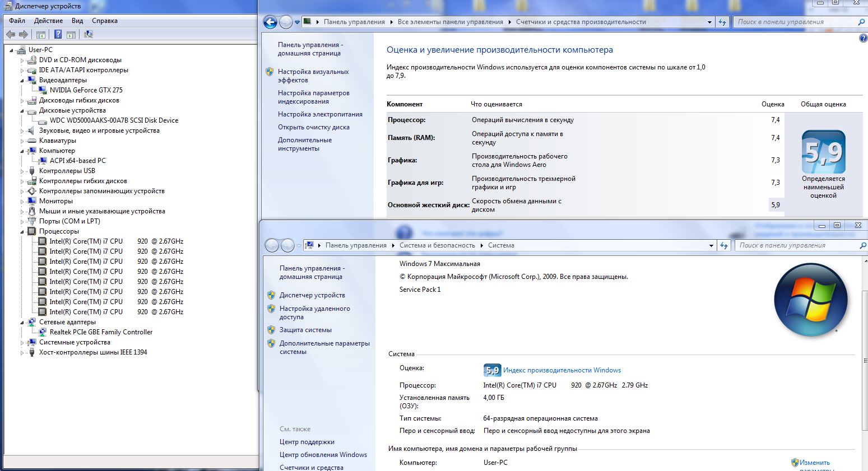Open Настройка электропитания link
The image size is (868, 471).
coord(320,114)
